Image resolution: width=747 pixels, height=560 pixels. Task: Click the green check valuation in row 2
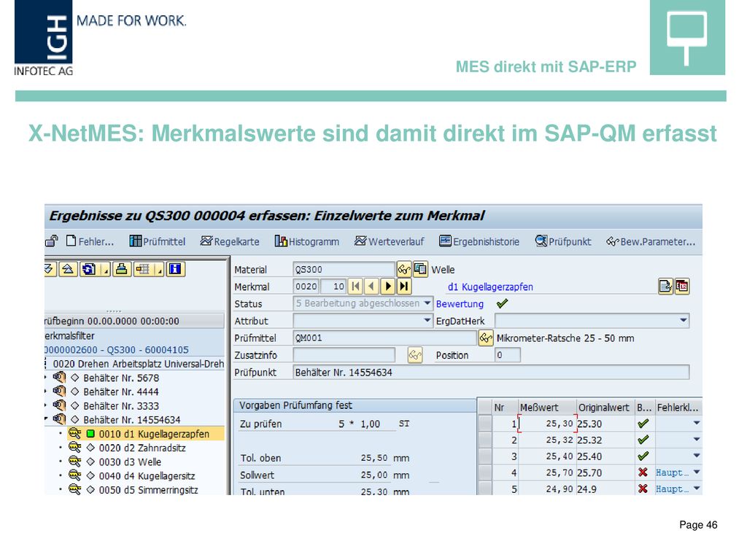click(x=643, y=440)
